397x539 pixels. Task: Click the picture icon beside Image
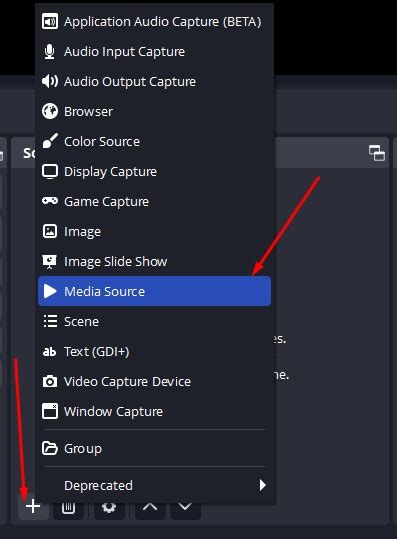50,231
